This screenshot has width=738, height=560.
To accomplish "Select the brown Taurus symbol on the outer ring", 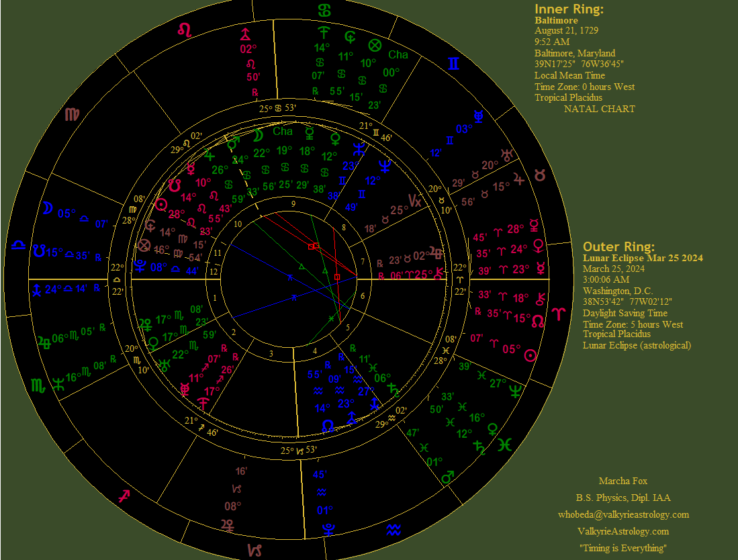I will [540, 175].
